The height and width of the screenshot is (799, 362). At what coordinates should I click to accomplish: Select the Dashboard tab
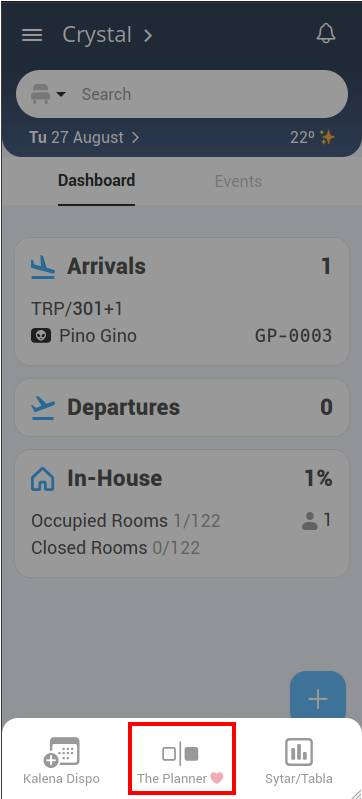[96, 180]
